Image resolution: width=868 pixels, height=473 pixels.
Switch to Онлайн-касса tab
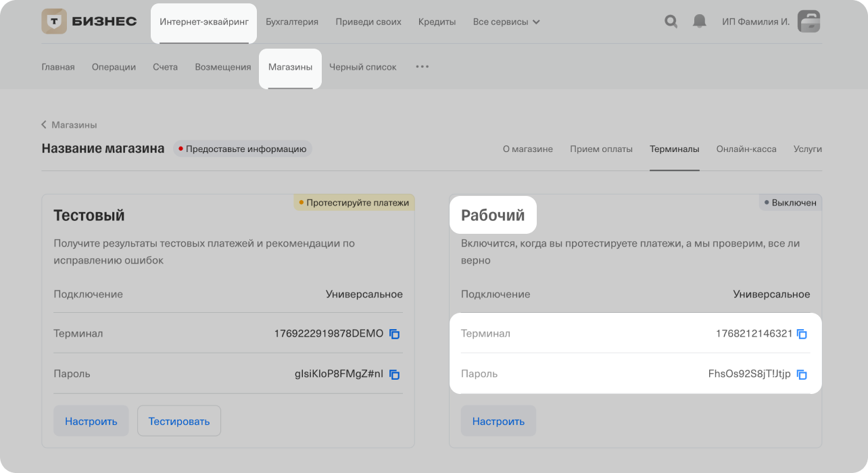(746, 149)
